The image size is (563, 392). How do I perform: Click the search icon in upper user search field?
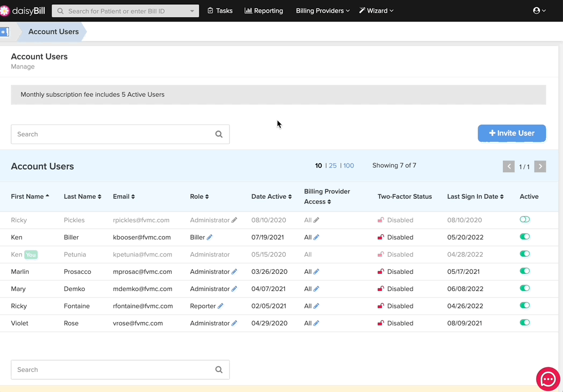point(219,134)
